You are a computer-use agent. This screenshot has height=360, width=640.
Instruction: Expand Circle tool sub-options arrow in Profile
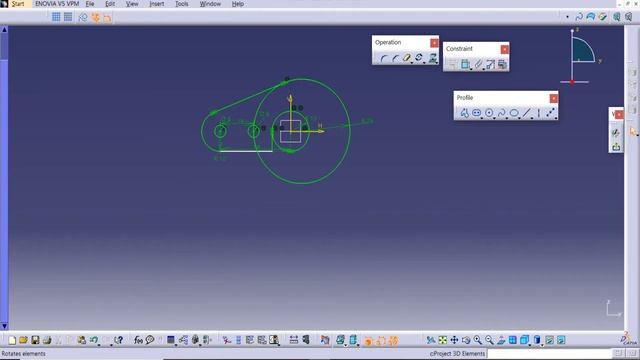click(494, 118)
